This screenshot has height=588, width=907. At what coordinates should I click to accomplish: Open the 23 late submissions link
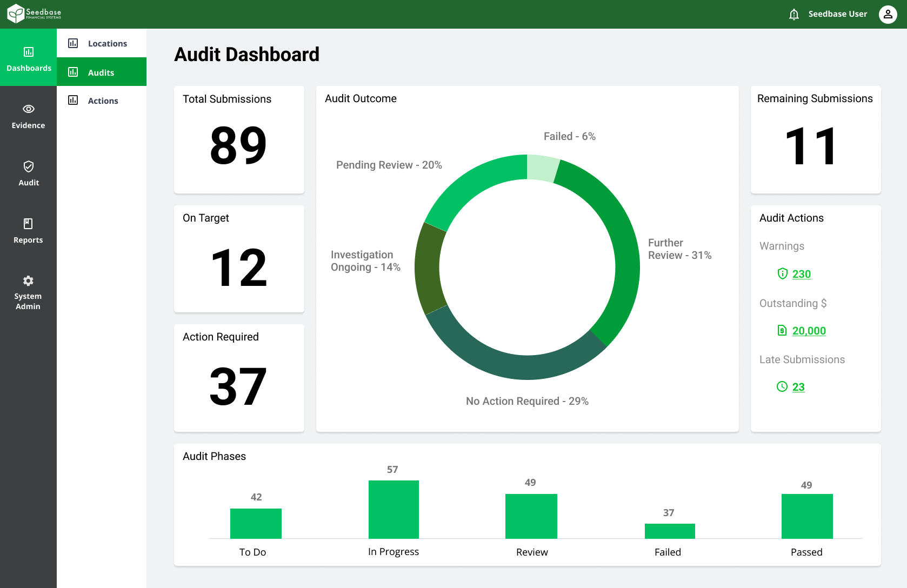(798, 387)
